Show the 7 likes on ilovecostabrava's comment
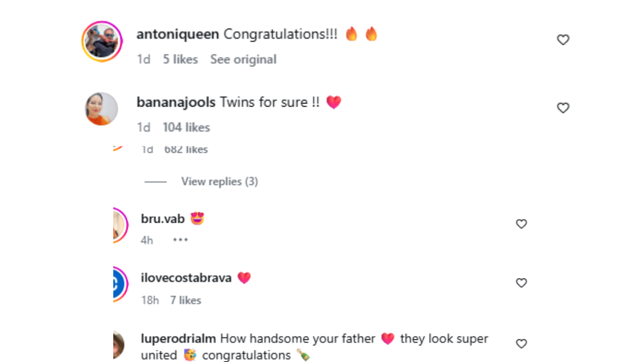This screenshot has height=362, width=644. pyautogui.click(x=185, y=300)
